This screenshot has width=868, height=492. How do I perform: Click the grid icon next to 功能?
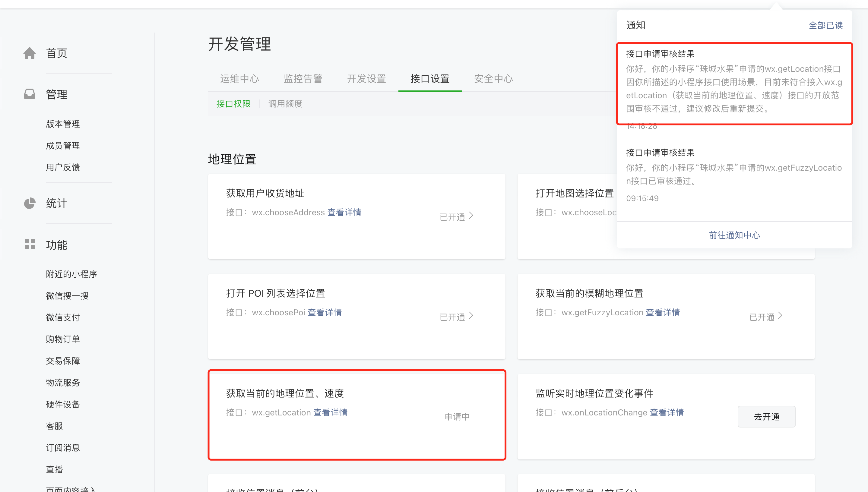pos(30,244)
